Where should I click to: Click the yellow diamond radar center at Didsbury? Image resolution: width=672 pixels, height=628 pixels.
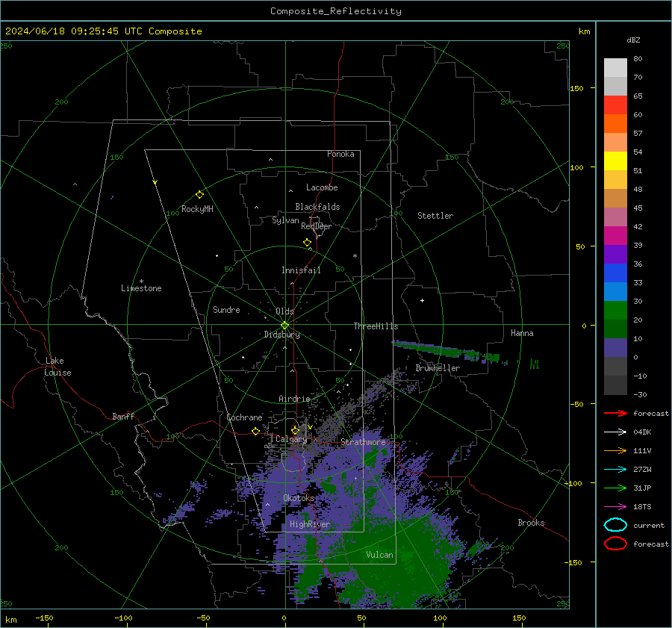click(284, 326)
